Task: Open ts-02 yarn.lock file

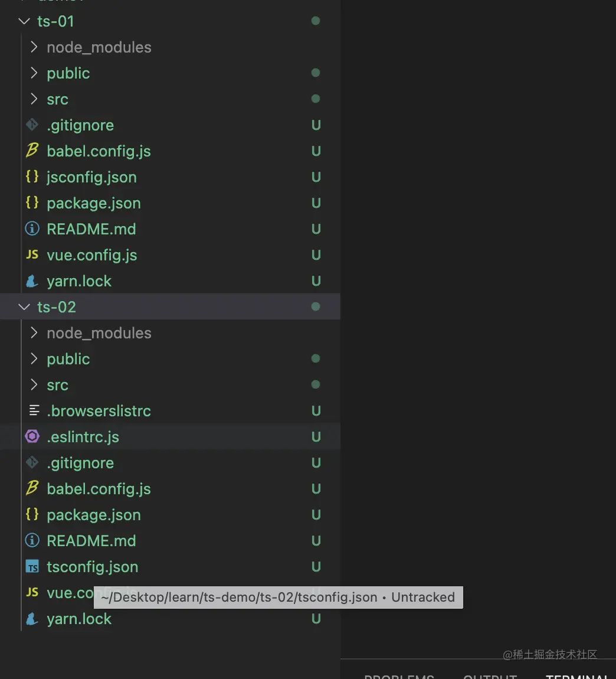Action: coord(79,619)
